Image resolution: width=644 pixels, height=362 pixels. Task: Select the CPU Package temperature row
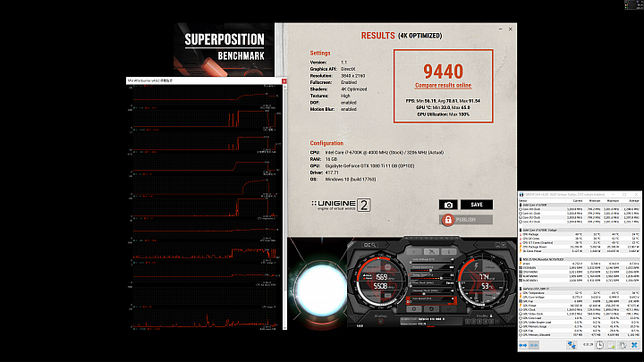point(579,234)
